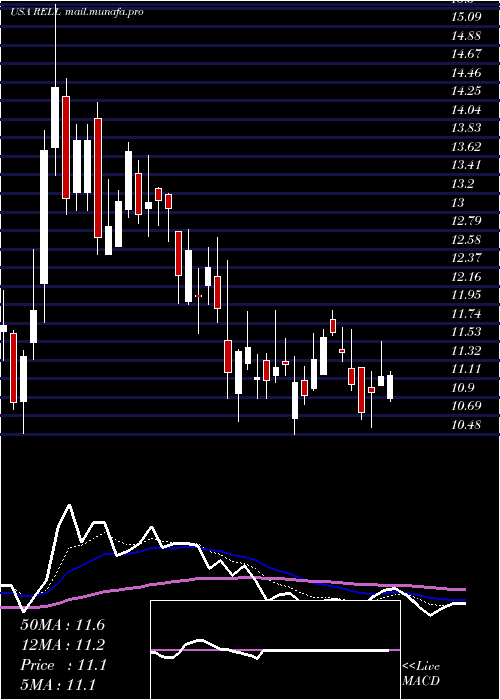The height and width of the screenshot is (700, 500).
Task: Select the 12.16 price axis label
Action: tap(467, 277)
